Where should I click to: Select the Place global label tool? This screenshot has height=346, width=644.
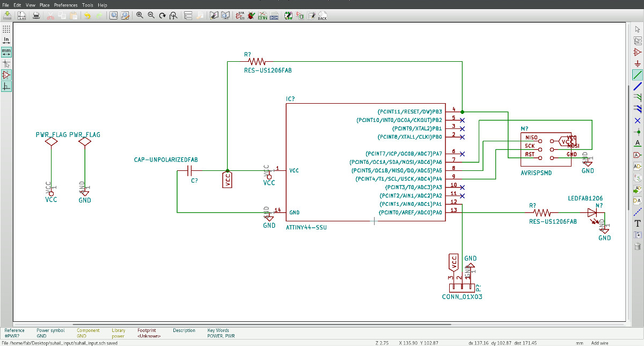(638, 155)
